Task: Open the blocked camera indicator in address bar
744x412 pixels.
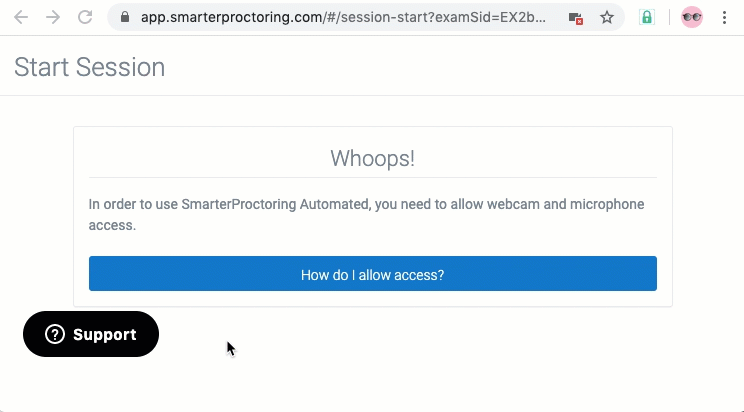Action: click(x=576, y=18)
